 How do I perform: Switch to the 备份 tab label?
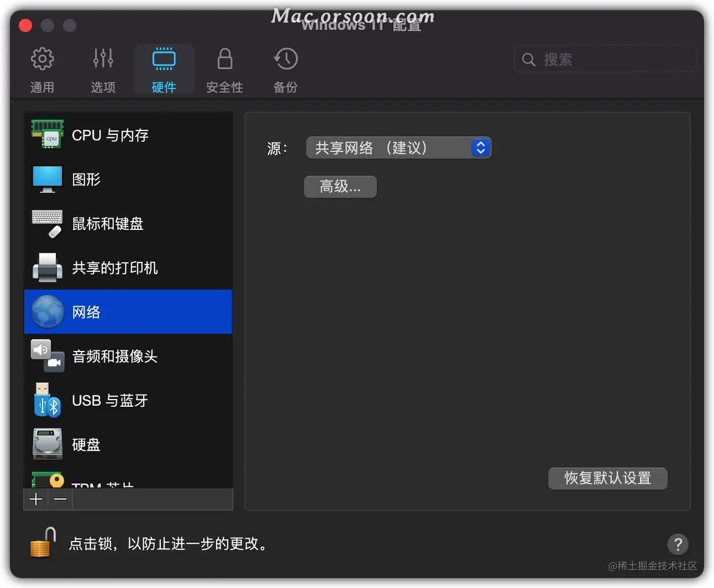(286, 87)
